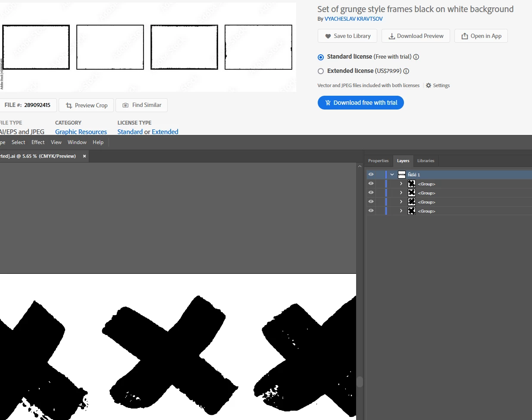Screen dimensions: 532x420
Task: Click the last grunge frame in the preview
Action: 258,47
